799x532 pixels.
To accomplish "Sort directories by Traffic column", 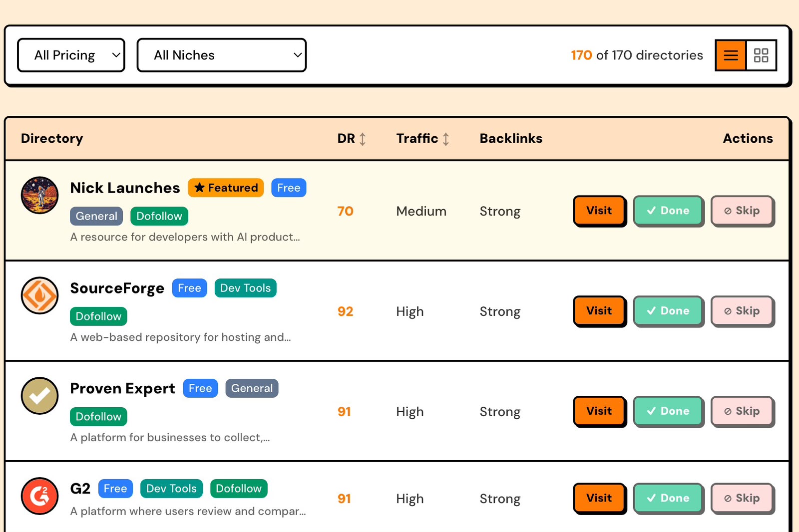I will pyautogui.click(x=422, y=138).
